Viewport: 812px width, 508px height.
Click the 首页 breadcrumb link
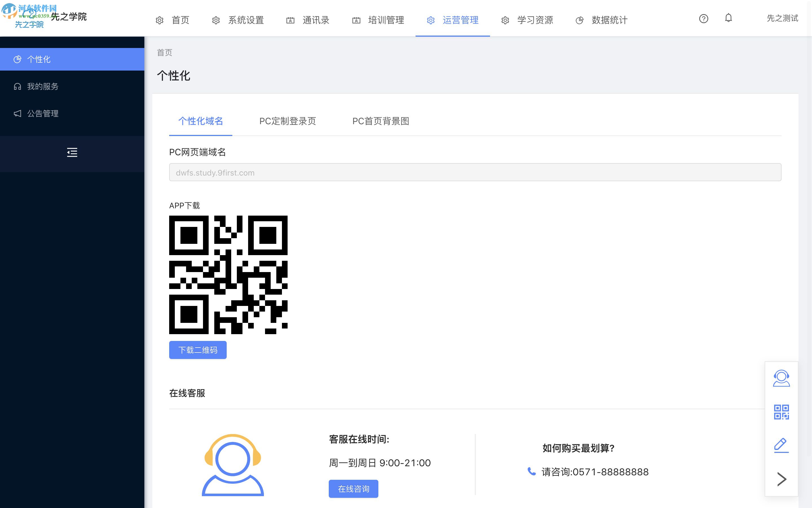(164, 52)
